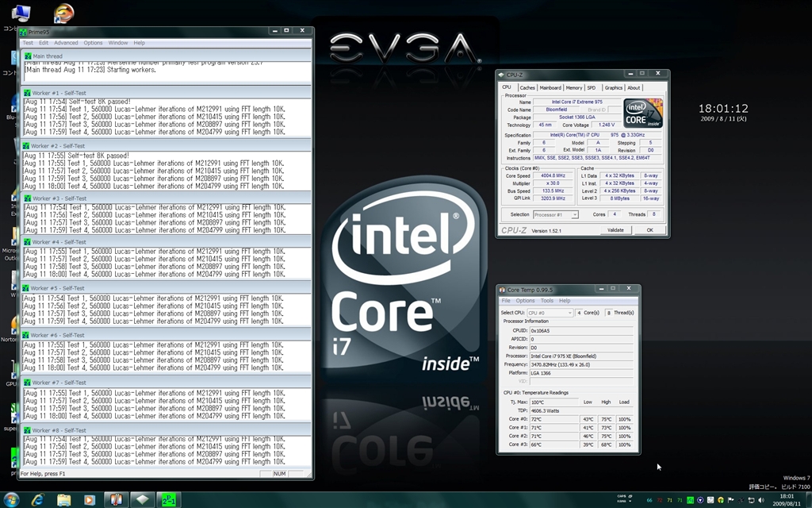Click the Worker #1 window icon
The image size is (812, 508).
tap(27, 93)
